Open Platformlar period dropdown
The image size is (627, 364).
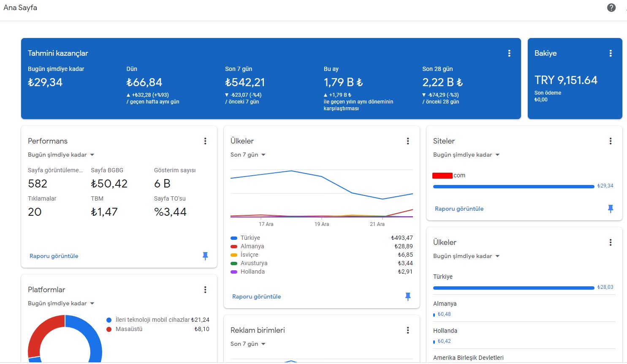click(61, 304)
